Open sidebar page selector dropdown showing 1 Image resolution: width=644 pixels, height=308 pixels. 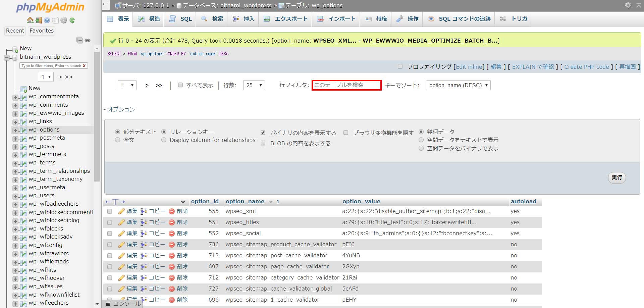click(46, 77)
